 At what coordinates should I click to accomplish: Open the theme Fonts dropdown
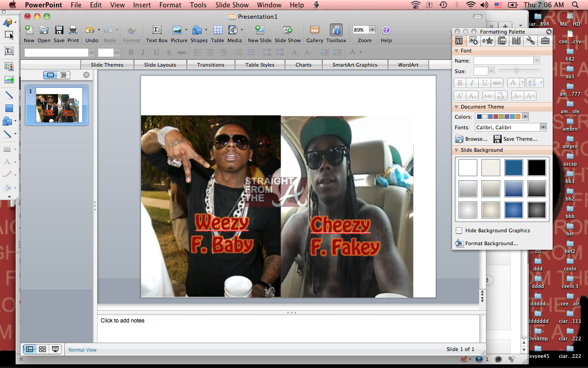[543, 127]
